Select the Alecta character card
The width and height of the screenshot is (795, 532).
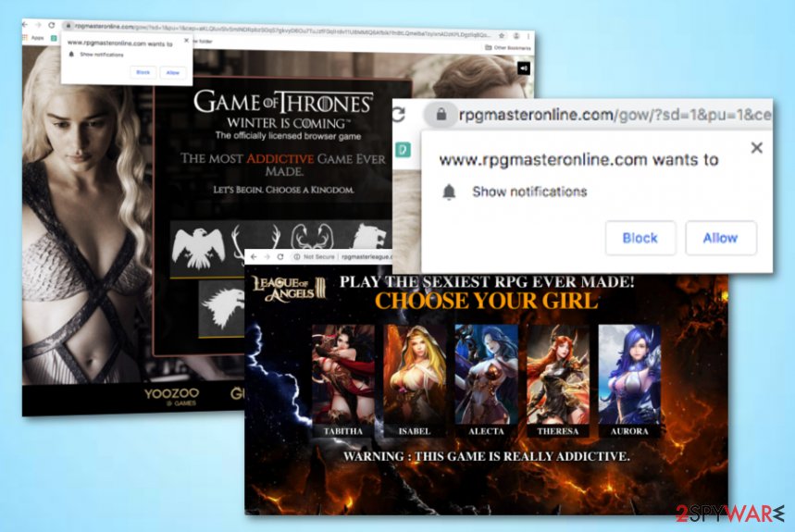coord(486,380)
